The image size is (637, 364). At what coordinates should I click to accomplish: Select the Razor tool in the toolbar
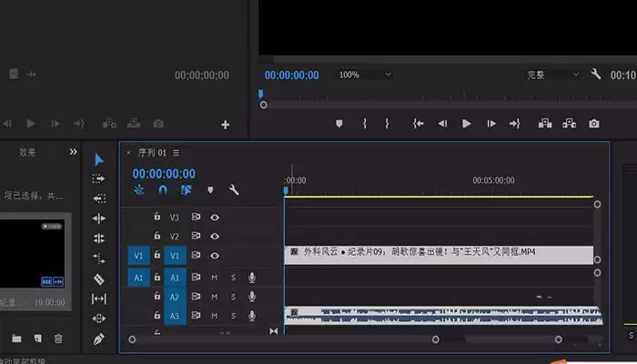99,278
